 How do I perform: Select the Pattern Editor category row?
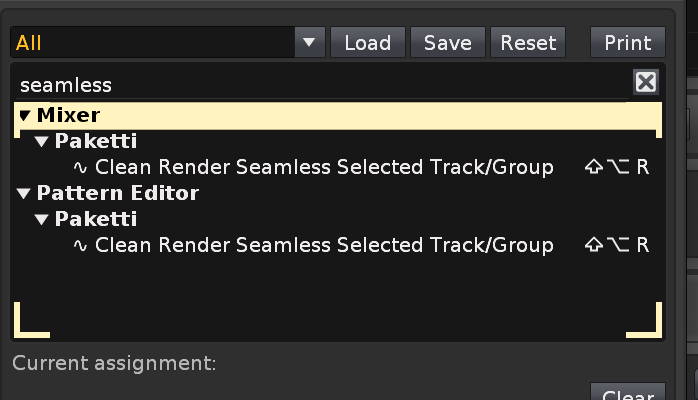click(x=118, y=194)
